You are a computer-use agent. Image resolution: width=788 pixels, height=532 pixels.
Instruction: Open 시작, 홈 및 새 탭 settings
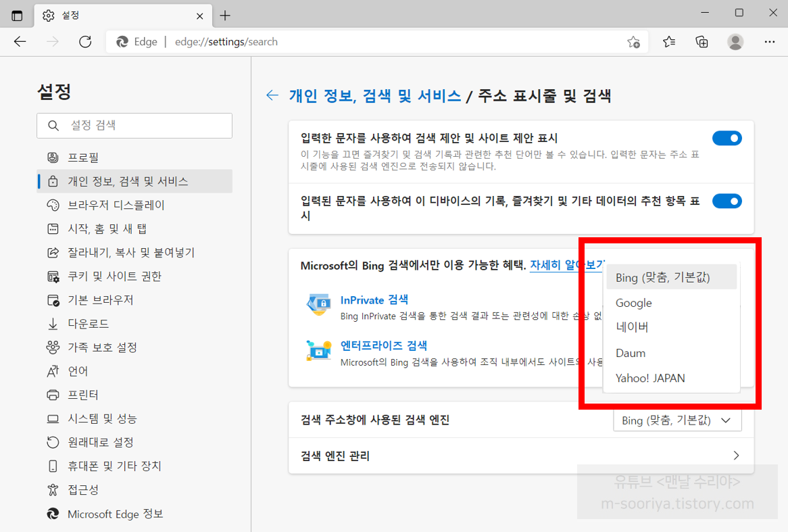tap(134, 228)
